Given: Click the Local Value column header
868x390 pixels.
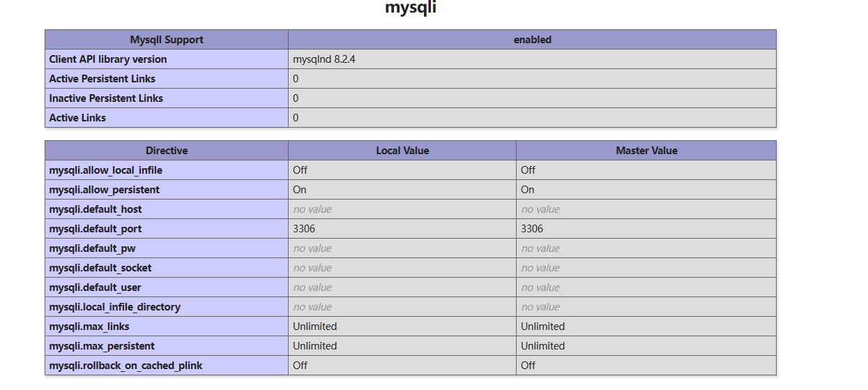Looking at the screenshot, I should (x=402, y=151).
